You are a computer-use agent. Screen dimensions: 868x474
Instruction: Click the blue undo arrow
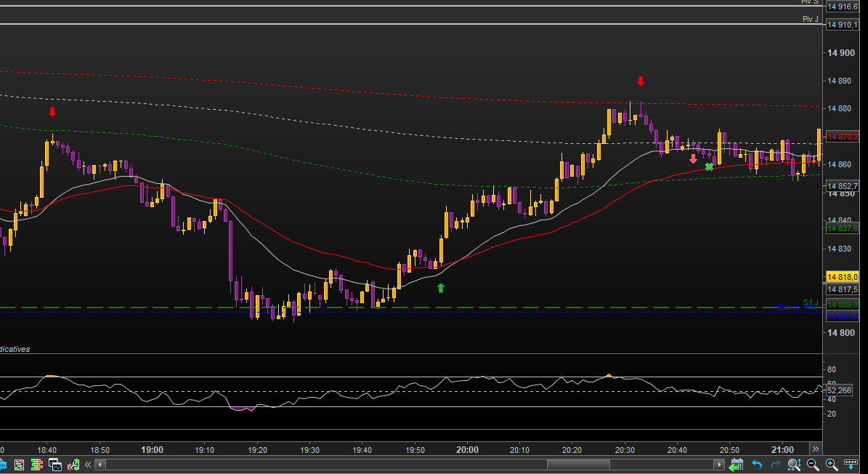coord(757,465)
